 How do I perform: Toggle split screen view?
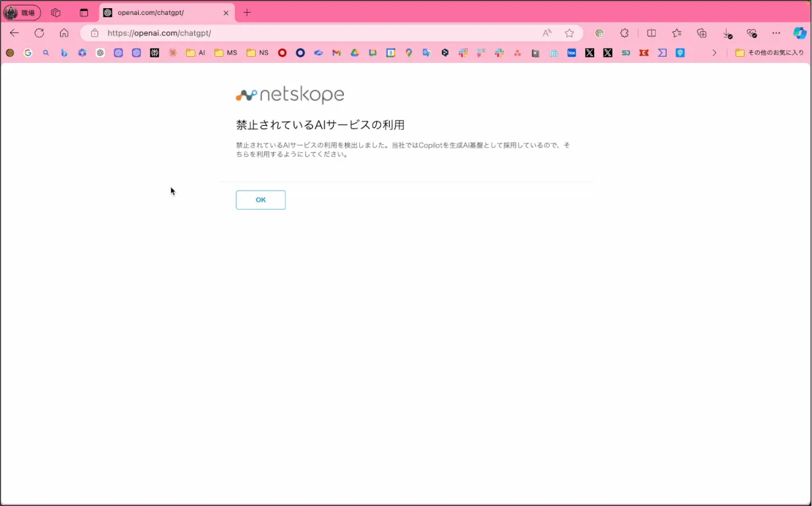pyautogui.click(x=652, y=32)
